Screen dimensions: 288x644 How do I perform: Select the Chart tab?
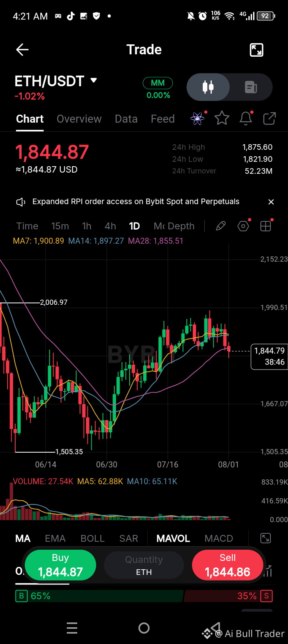30,119
